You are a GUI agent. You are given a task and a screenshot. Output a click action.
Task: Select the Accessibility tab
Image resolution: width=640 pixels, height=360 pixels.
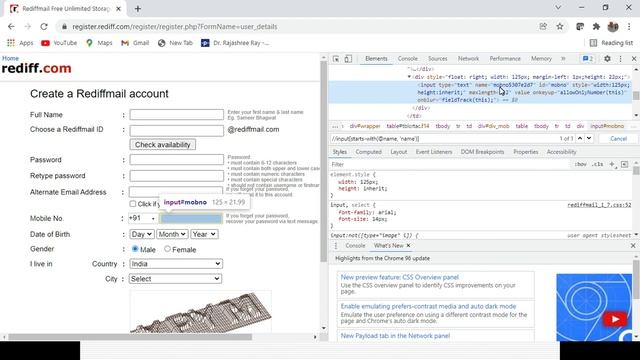[x=561, y=152]
